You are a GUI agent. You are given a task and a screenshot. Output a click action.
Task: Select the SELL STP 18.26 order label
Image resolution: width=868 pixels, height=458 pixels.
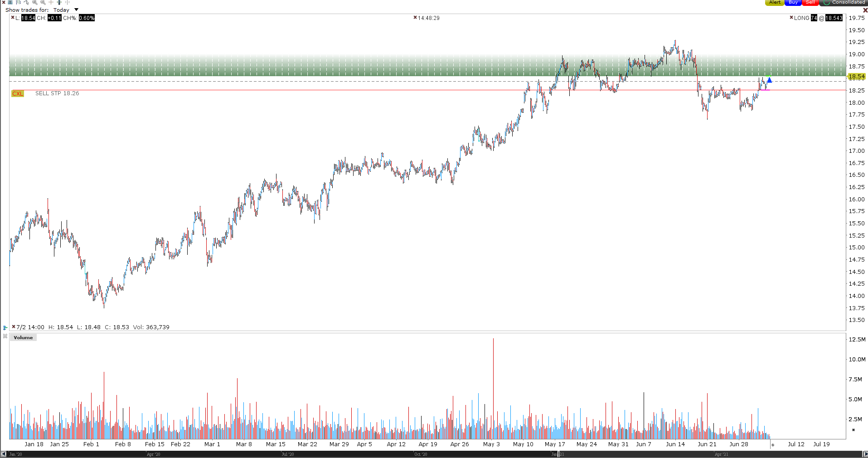pos(57,93)
